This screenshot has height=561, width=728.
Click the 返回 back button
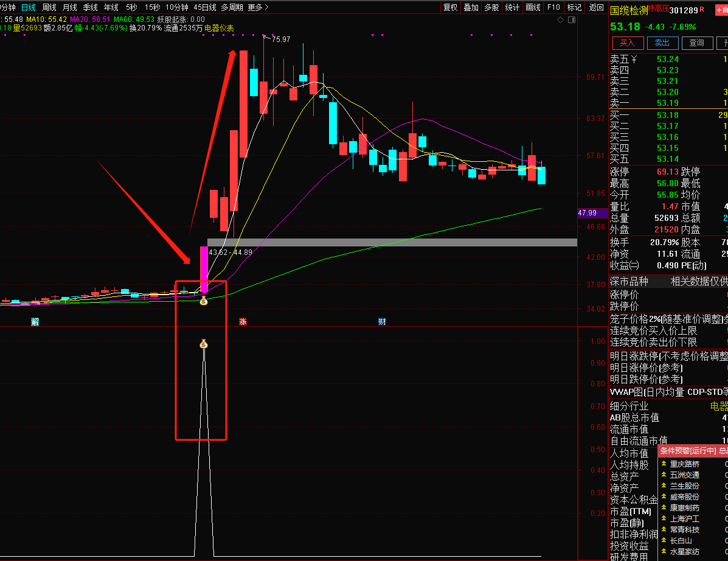(596, 7)
